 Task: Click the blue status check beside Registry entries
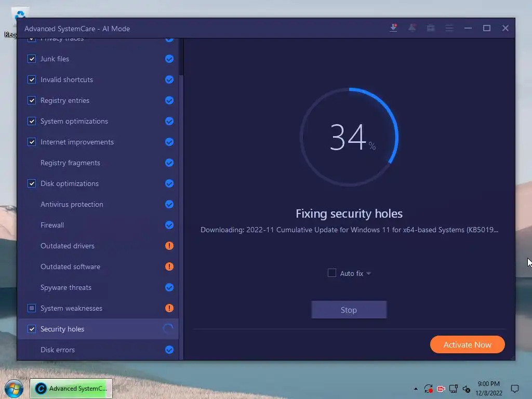[169, 100]
